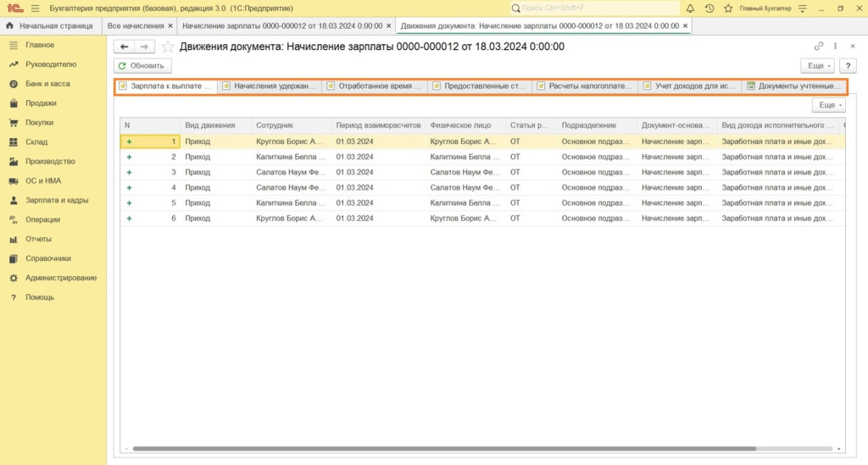Click the copy link icon
Screen dimensions: 868x465
click(819, 47)
